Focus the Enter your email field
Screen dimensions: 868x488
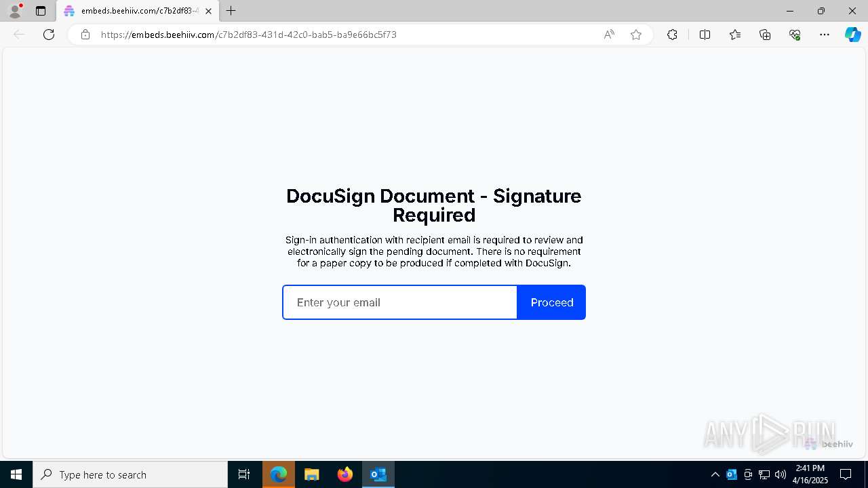400,302
